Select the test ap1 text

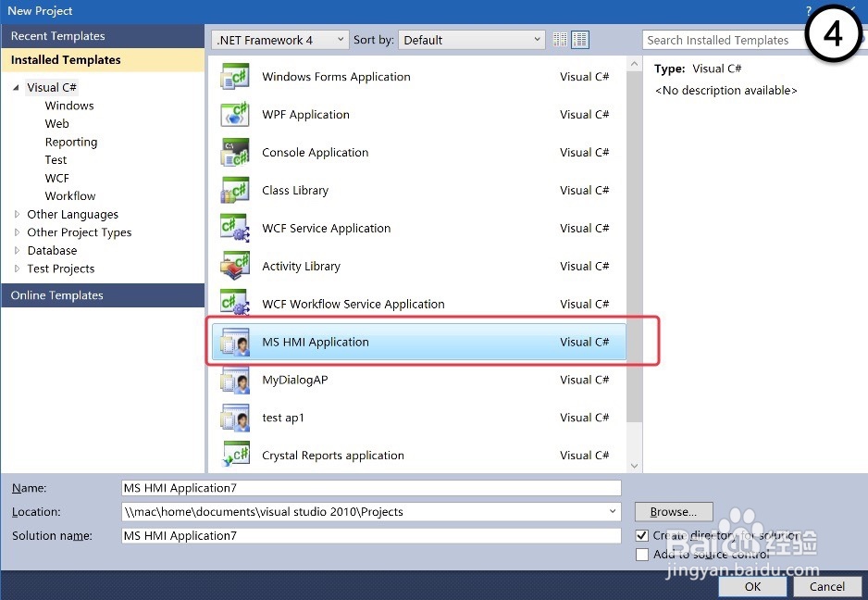pos(283,418)
